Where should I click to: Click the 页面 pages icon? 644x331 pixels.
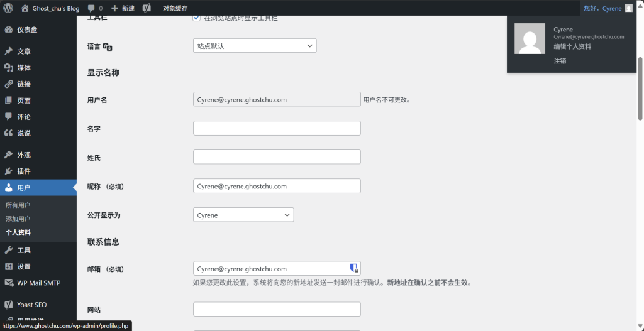pos(8,100)
